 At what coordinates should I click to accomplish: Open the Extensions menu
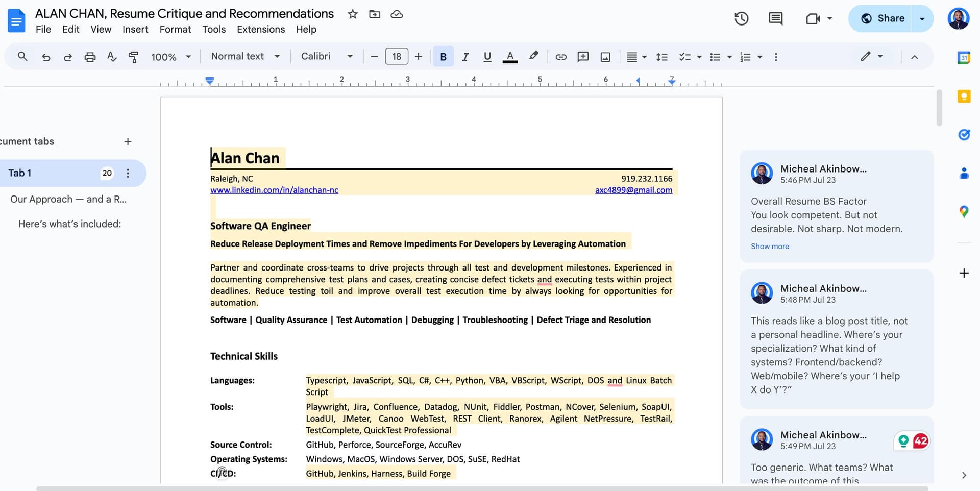(261, 29)
